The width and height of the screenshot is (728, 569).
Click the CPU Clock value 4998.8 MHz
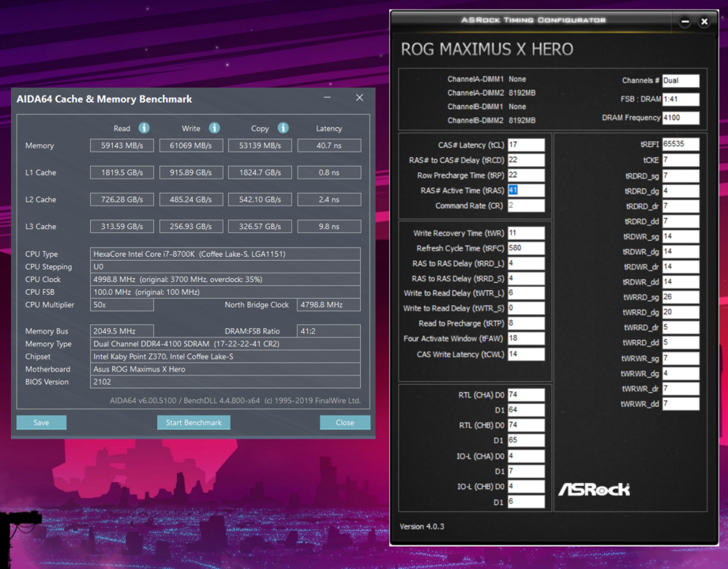[x=225, y=280]
